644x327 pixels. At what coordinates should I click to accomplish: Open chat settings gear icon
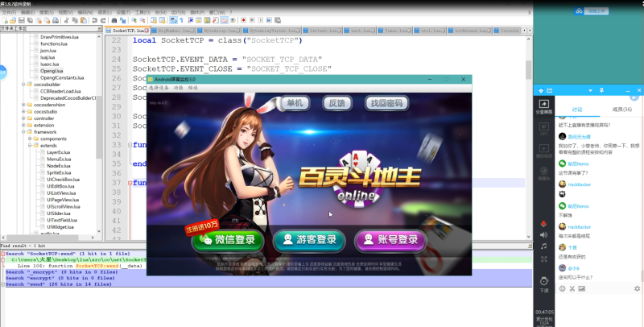coord(637,289)
